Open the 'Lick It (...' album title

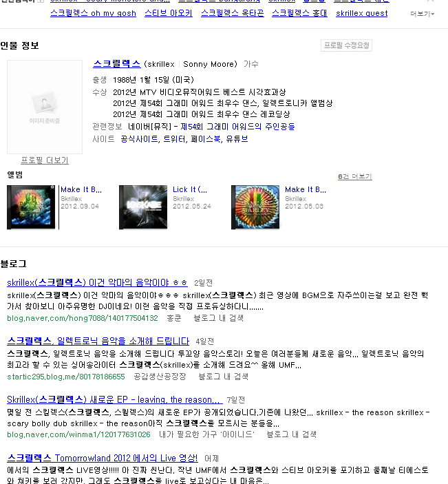pyautogui.click(x=190, y=189)
